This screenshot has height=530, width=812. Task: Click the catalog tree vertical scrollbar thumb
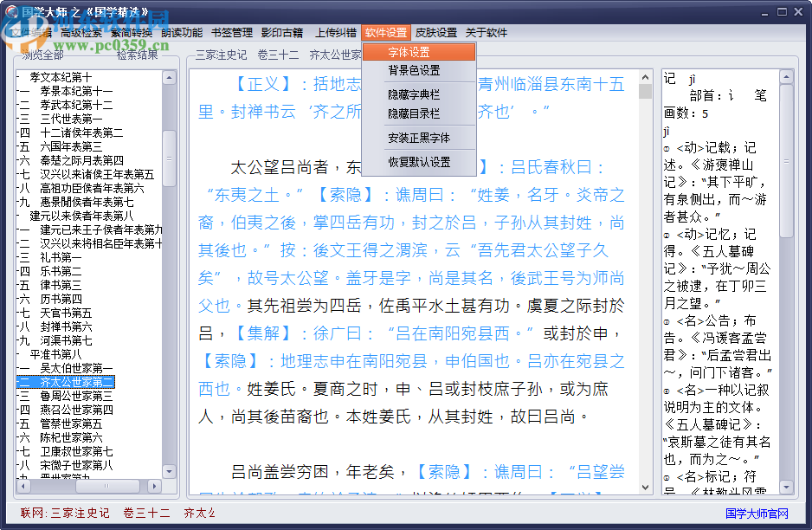[169, 158]
